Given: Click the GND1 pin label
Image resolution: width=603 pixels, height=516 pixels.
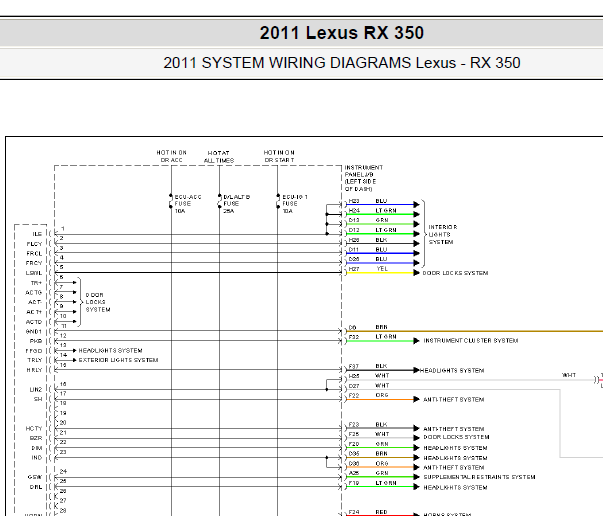Looking at the screenshot, I should point(34,331).
